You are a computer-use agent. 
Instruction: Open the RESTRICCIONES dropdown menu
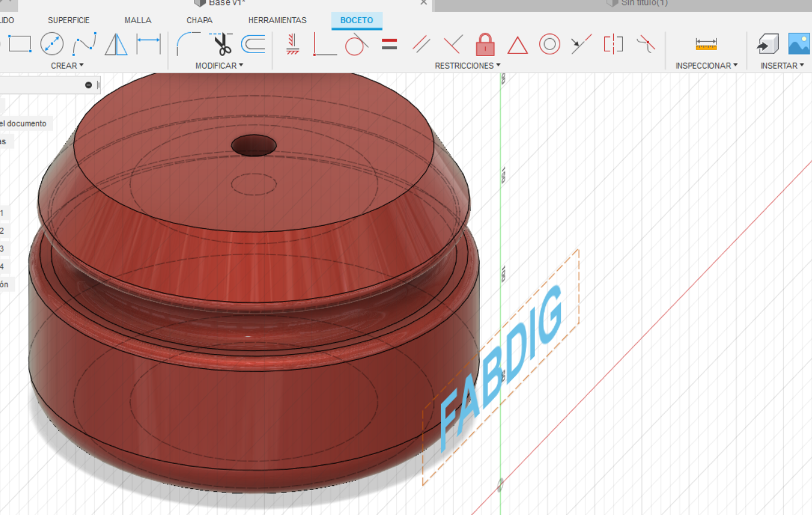click(x=467, y=66)
